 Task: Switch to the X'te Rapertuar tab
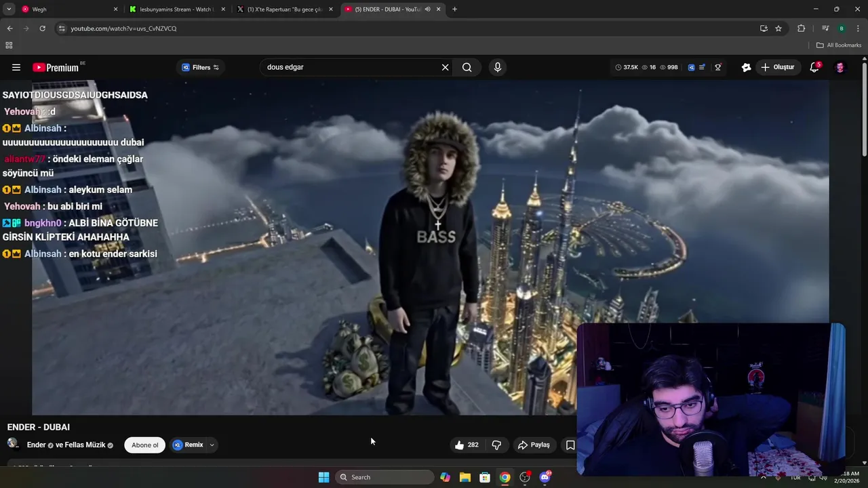point(285,9)
